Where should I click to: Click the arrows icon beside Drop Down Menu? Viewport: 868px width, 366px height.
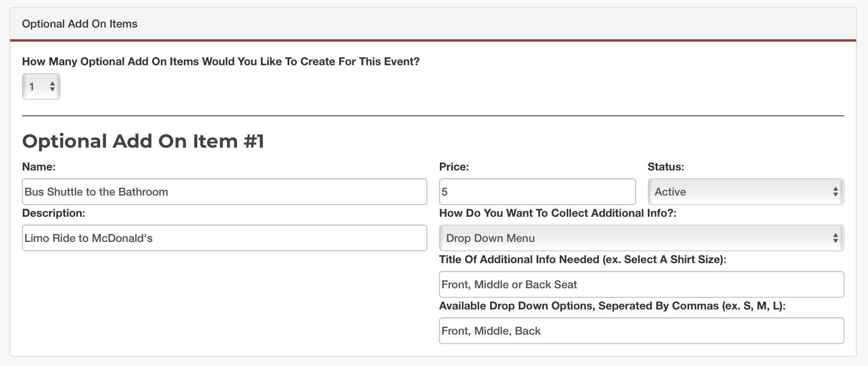click(835, 238)
